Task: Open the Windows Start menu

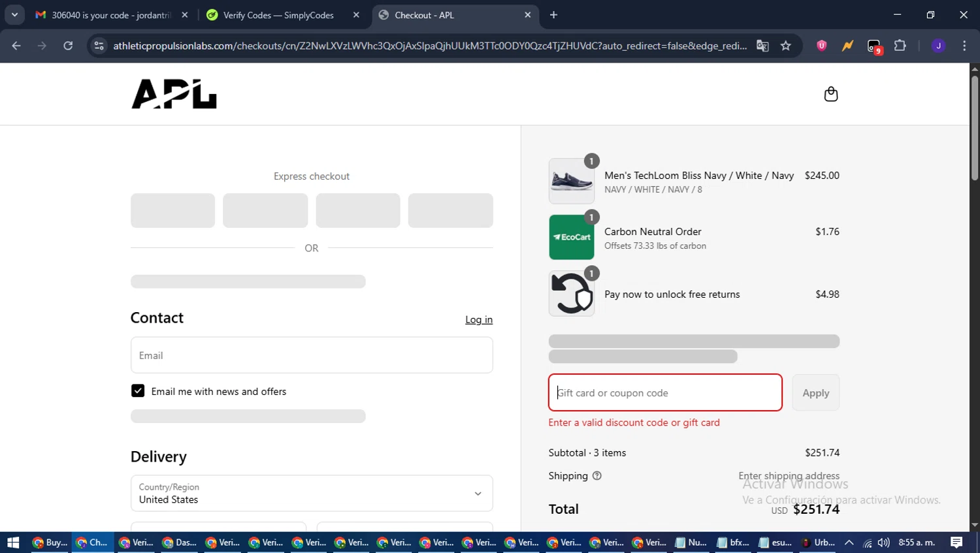Action: 13,543
